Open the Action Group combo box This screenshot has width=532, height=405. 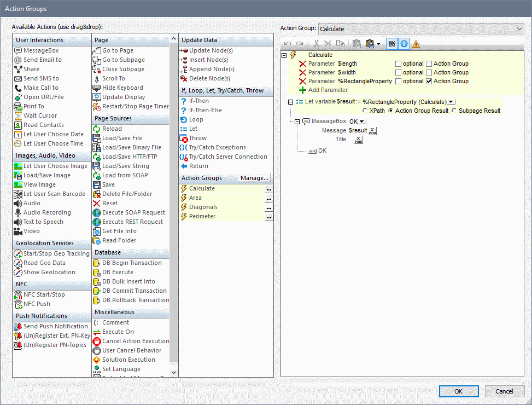coord(420,28)
